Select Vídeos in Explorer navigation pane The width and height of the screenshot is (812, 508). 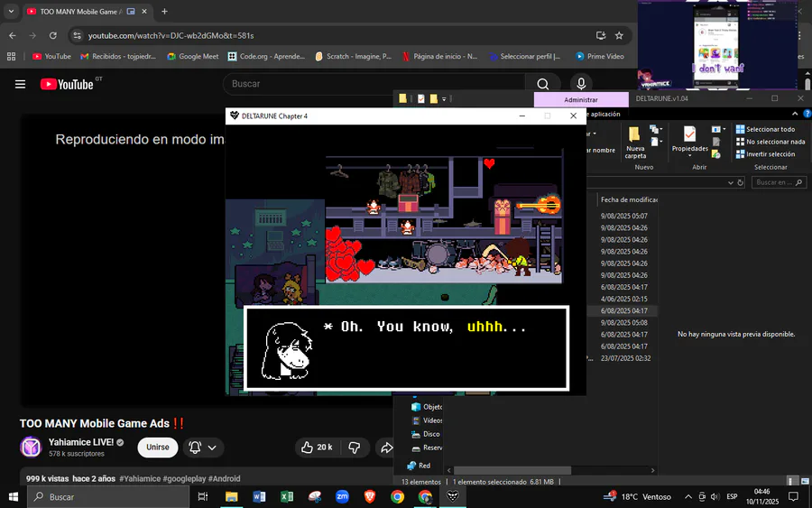(x=428, y=420)
